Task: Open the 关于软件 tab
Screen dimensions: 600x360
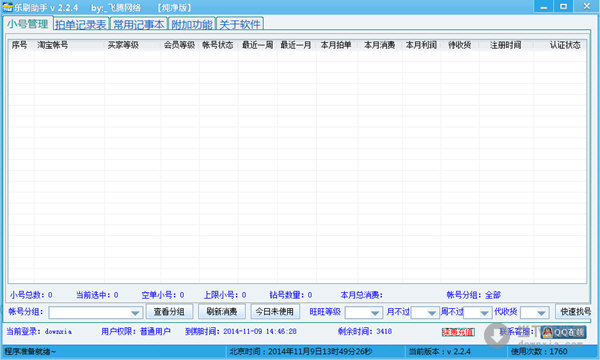Action: (x=240, y=24)
